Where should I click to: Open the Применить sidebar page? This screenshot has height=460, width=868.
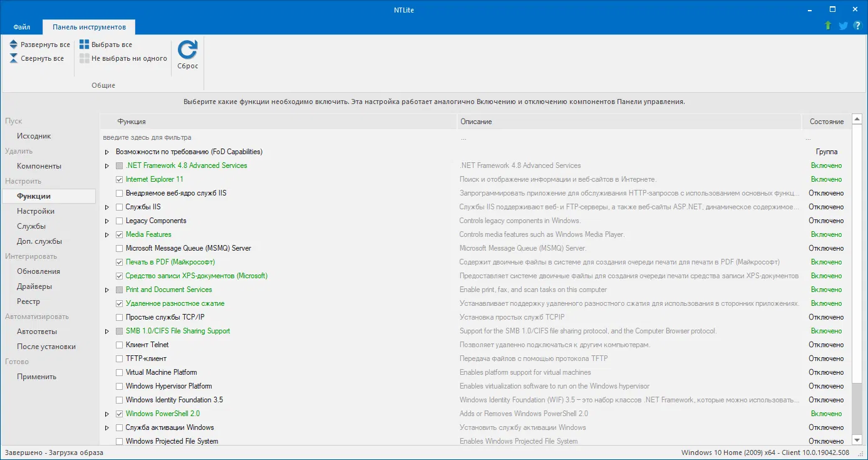point(36,377)
